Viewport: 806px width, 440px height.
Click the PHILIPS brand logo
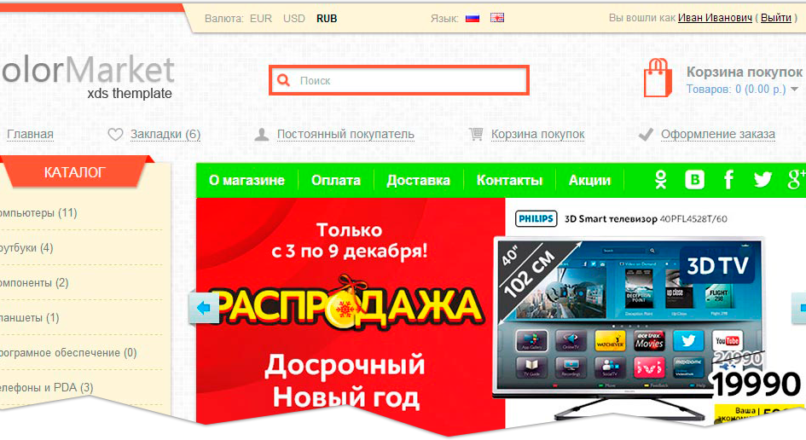(x=536, y=218)
